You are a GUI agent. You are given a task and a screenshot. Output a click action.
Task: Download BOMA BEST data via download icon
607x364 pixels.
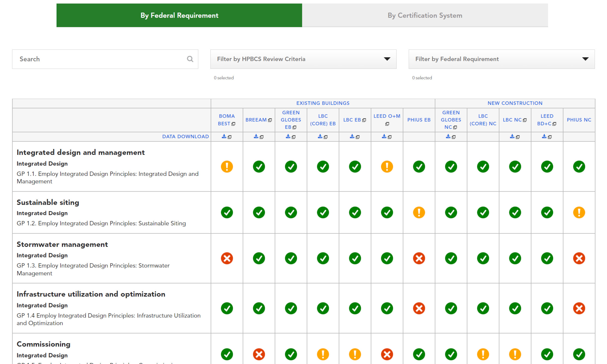224,136
